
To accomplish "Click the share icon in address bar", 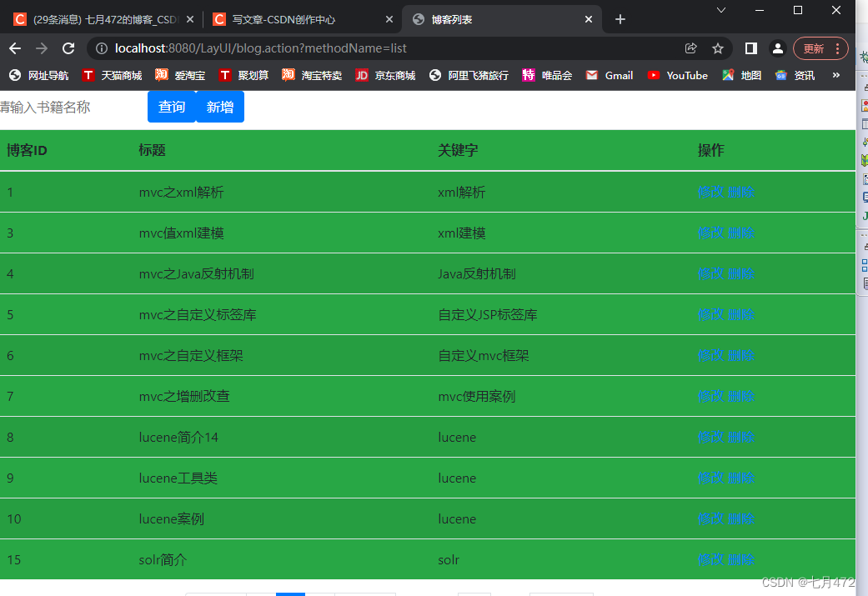I will tap(691, 48).
